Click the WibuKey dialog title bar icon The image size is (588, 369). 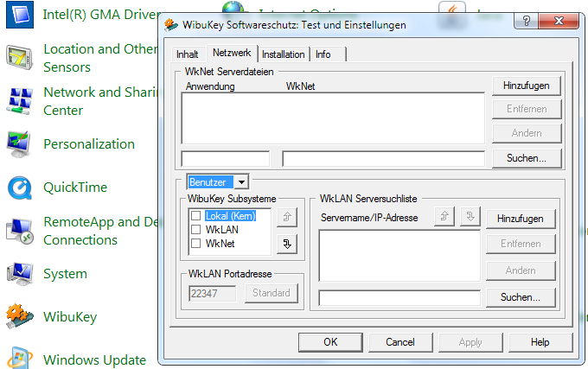[x=171, y=25]
